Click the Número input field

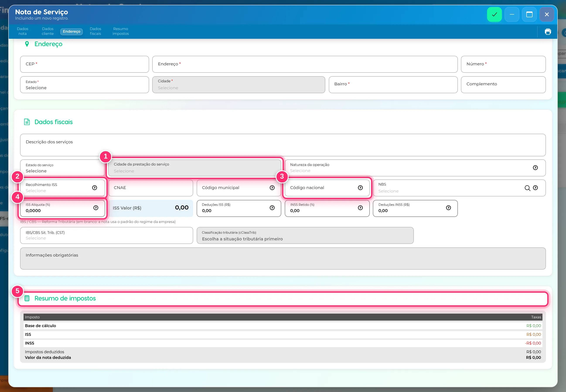click(503, 64)
